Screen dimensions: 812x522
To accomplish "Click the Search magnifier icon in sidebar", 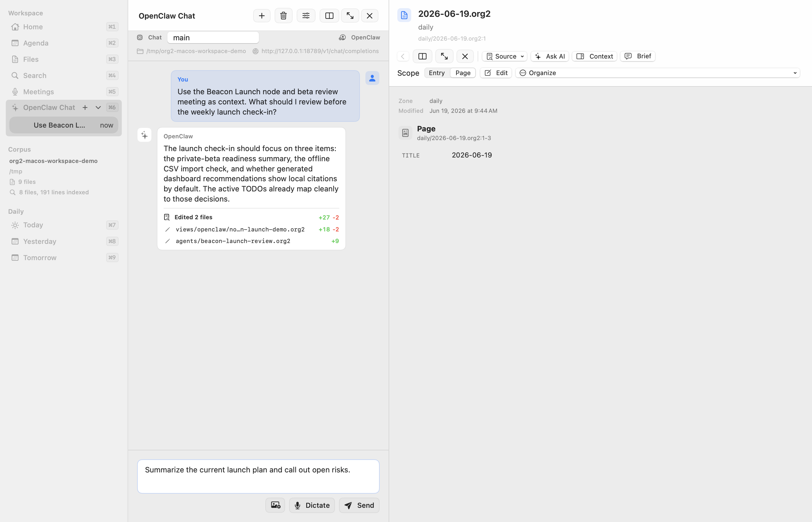I will (x=15, y=76).
